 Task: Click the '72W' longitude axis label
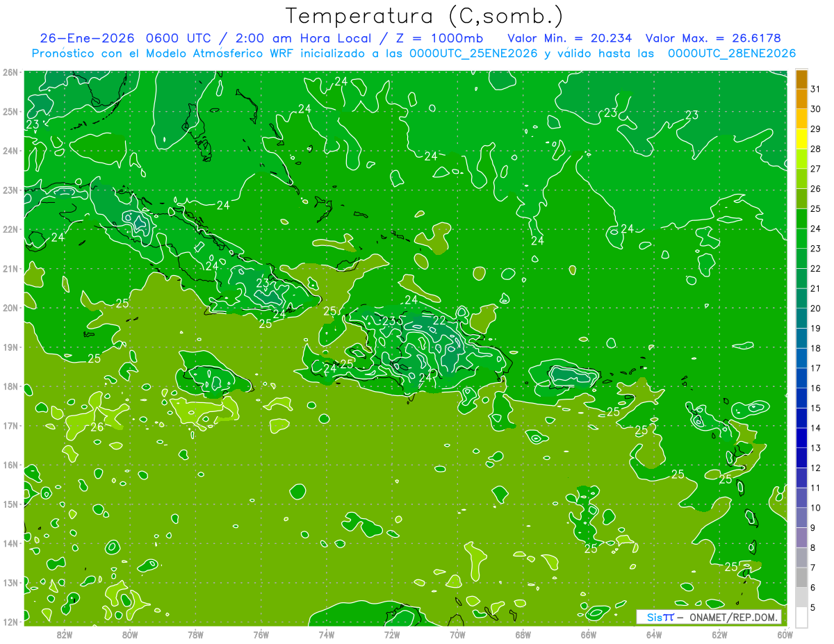pyautogui.click(x=392, y=634)
